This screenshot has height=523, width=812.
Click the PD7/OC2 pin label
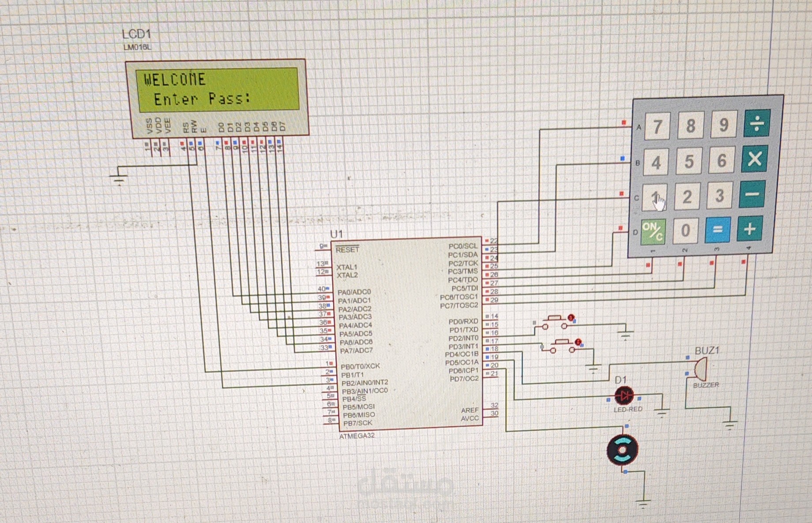464,379
